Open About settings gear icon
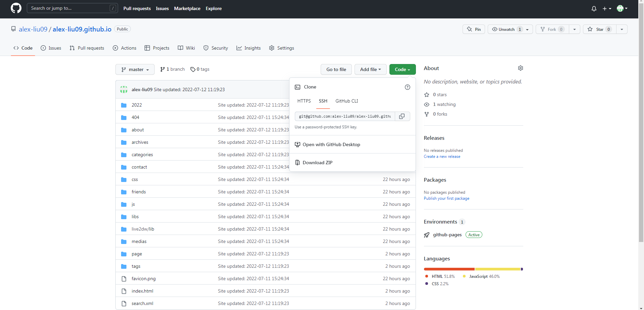The height and width of the screenshot is (310, 644). pyautogui.click(x=520, y=68)
